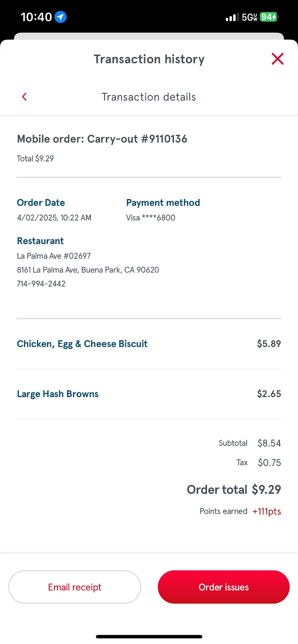Tap the status bar clock
298x644 pixels.
pos(36,17)
